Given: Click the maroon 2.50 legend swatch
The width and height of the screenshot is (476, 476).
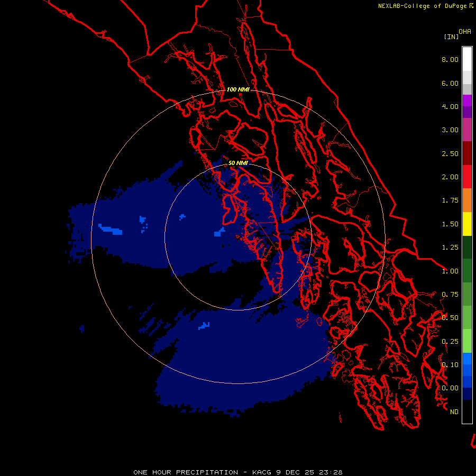Looking at the screenshot, I should 467,153.
